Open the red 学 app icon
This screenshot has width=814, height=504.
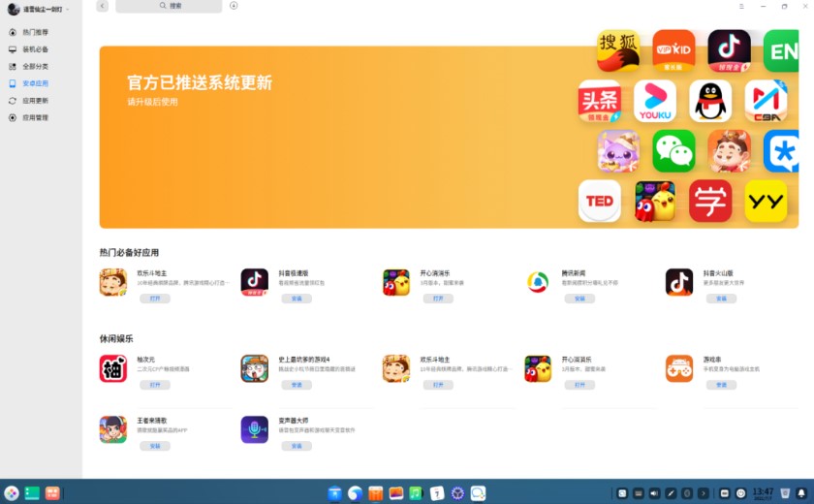point(710,201)
